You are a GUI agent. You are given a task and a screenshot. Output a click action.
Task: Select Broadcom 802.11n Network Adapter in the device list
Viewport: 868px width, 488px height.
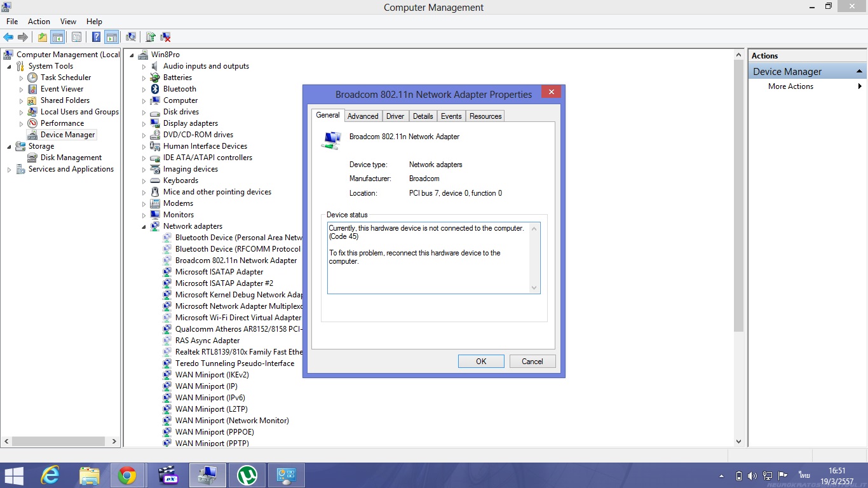[x=236, y=261]
